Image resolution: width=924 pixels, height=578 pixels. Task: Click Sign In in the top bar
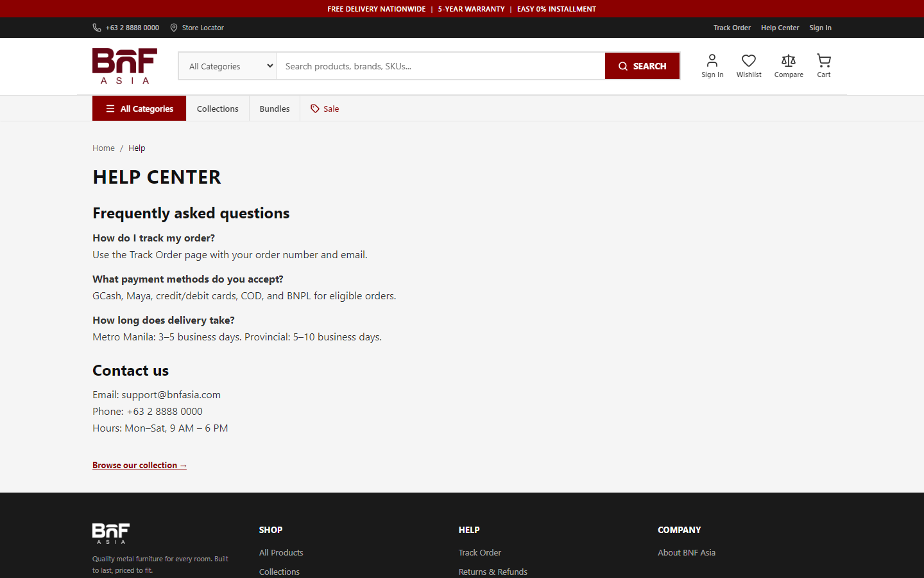(x=820, y=28)
